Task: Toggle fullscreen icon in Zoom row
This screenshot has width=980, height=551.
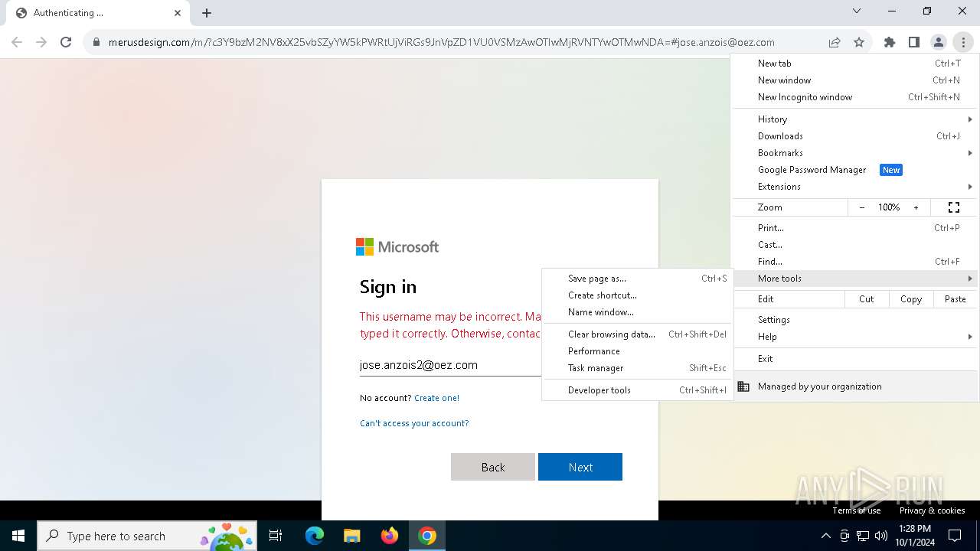Action: 954,207
